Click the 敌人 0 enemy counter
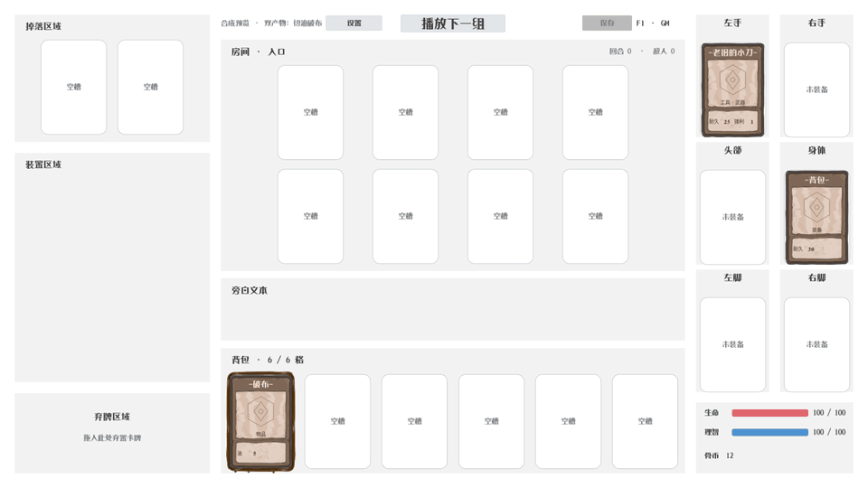 coord(664,51)
